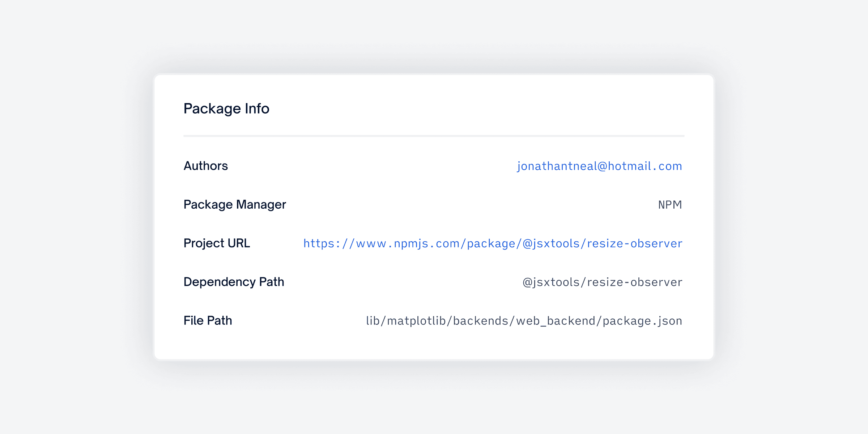Select the NPM package manager value
This screenshot has height=434, width=868.
point(670,205)
